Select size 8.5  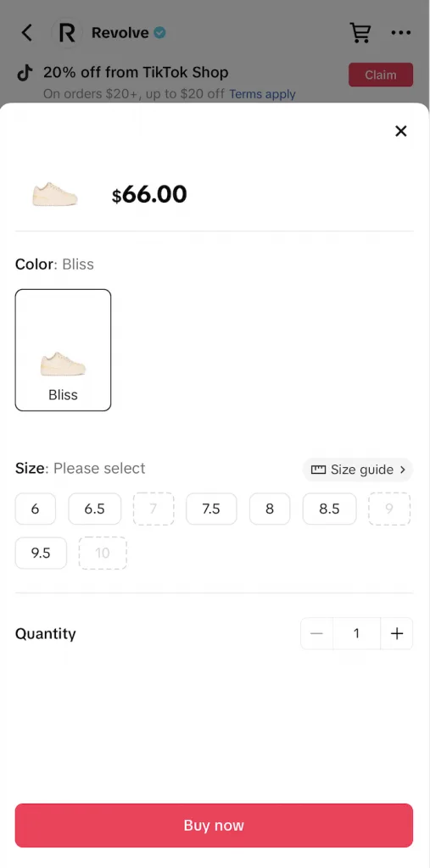tap(329, 509)
